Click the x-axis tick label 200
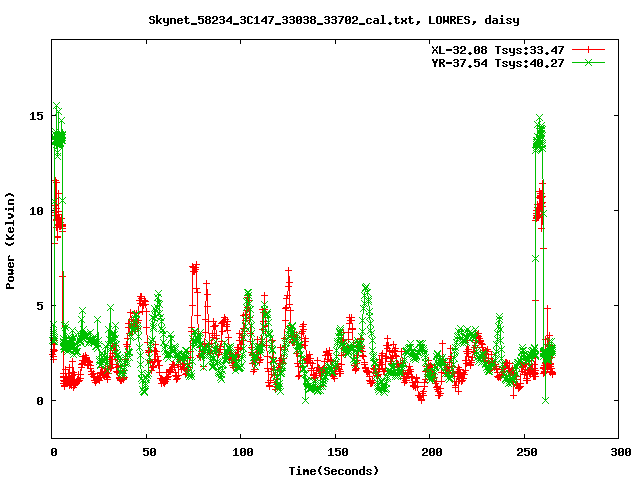Viewport: 640px width, 480px height. click(x=432, y=452)
